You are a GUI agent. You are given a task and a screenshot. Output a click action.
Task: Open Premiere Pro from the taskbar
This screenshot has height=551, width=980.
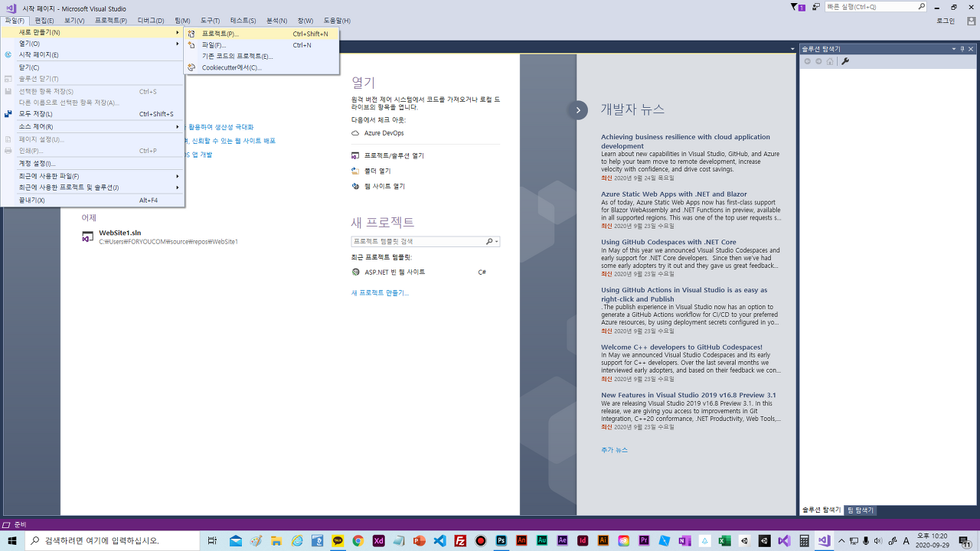[644, 540]
